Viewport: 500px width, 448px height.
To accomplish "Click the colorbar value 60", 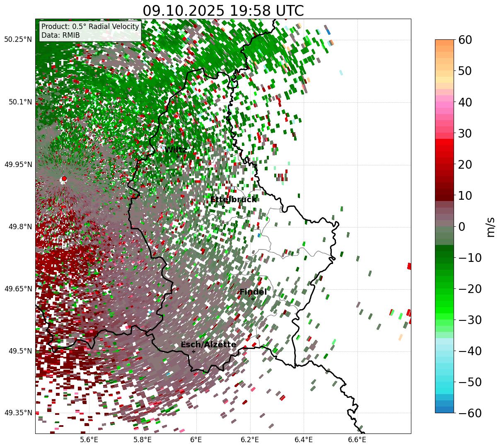I will point(466,40).
